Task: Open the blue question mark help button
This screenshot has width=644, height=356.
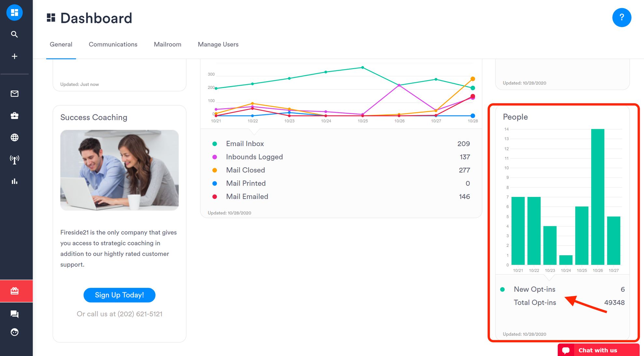Action: (x=622, y=17)
